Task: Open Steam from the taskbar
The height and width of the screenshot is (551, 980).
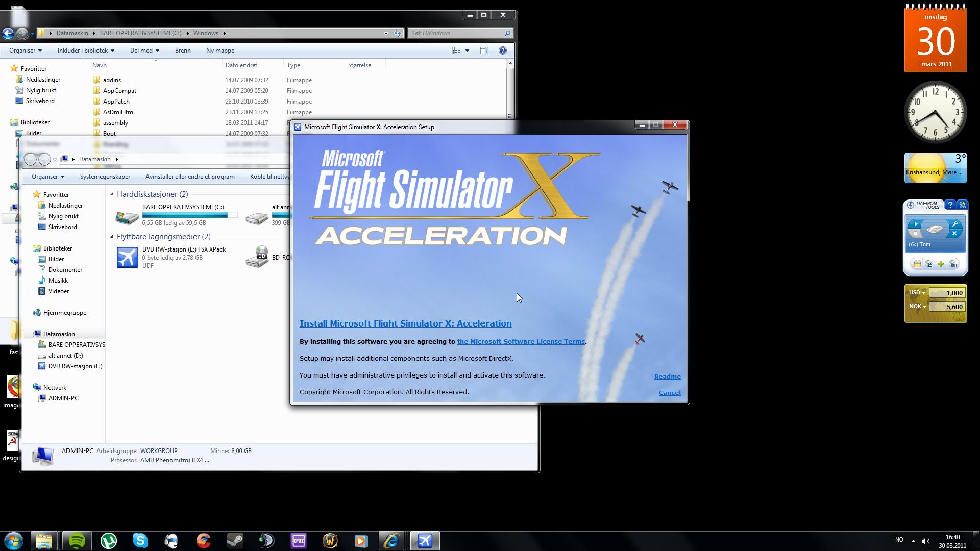Action: click(x=235, y=540)
